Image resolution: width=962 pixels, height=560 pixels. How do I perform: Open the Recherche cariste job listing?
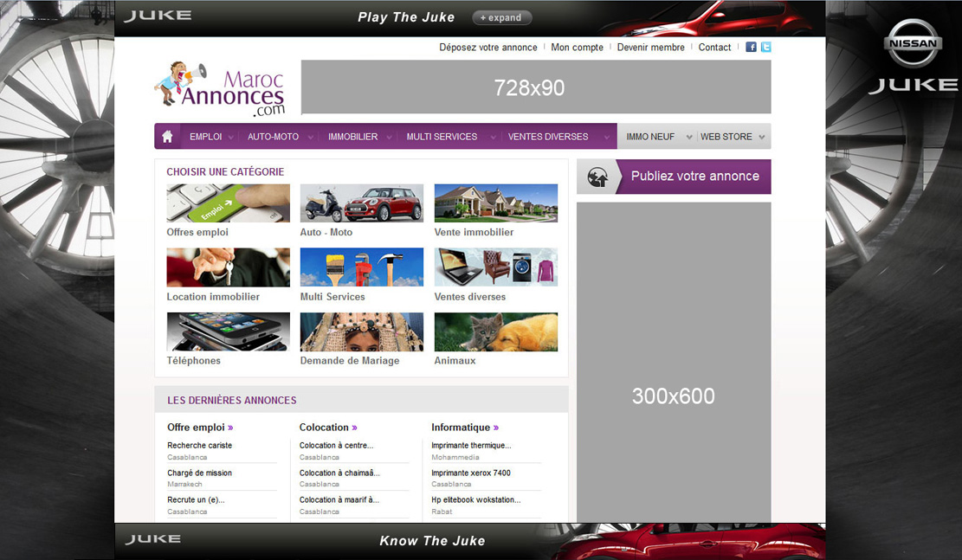(200, 446)
